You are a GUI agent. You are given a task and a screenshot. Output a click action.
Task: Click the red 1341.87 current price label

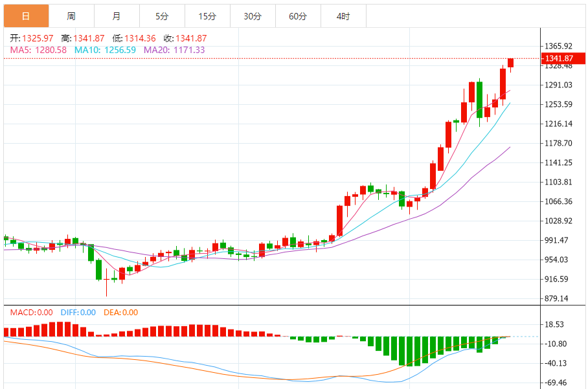563,58
